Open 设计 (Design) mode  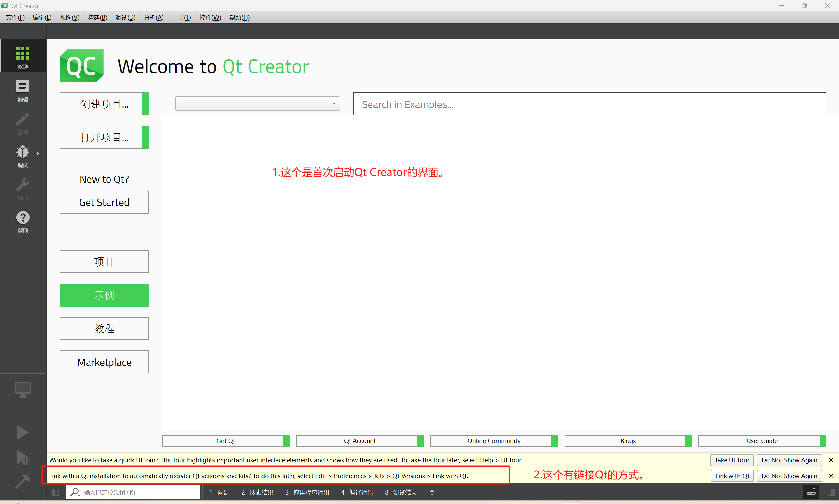[x=23, y=123]
